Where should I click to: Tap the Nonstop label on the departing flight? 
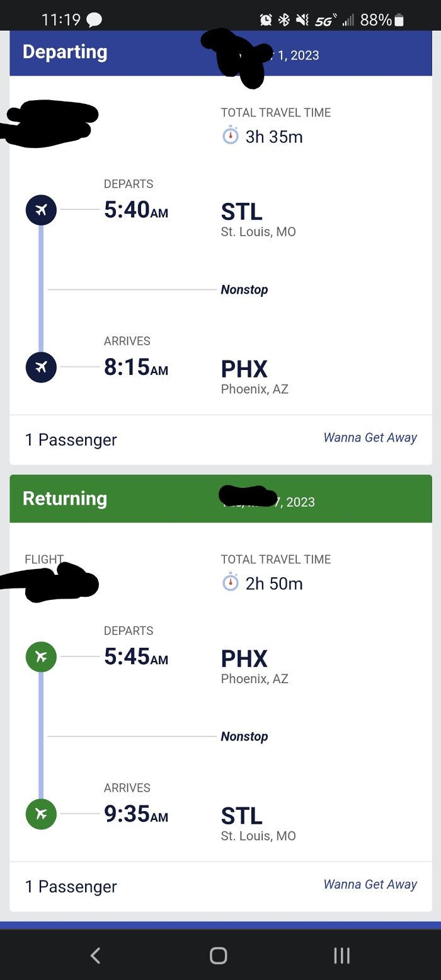click(244, 289)
